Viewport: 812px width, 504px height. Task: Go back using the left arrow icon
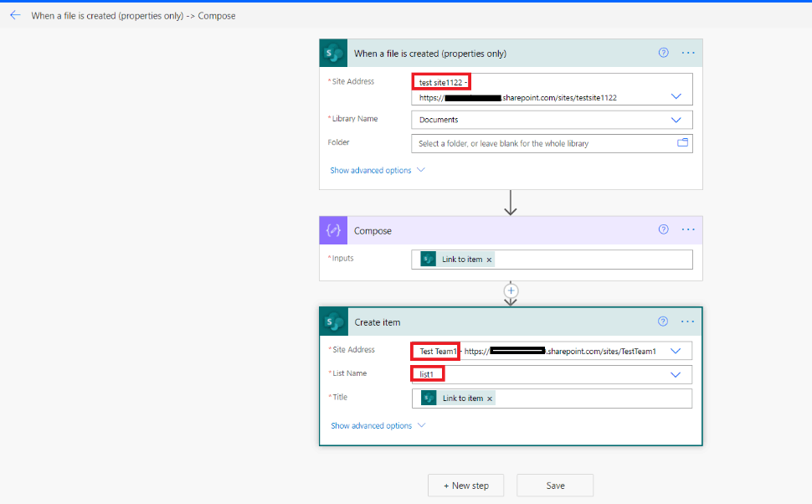pos(15,15)
